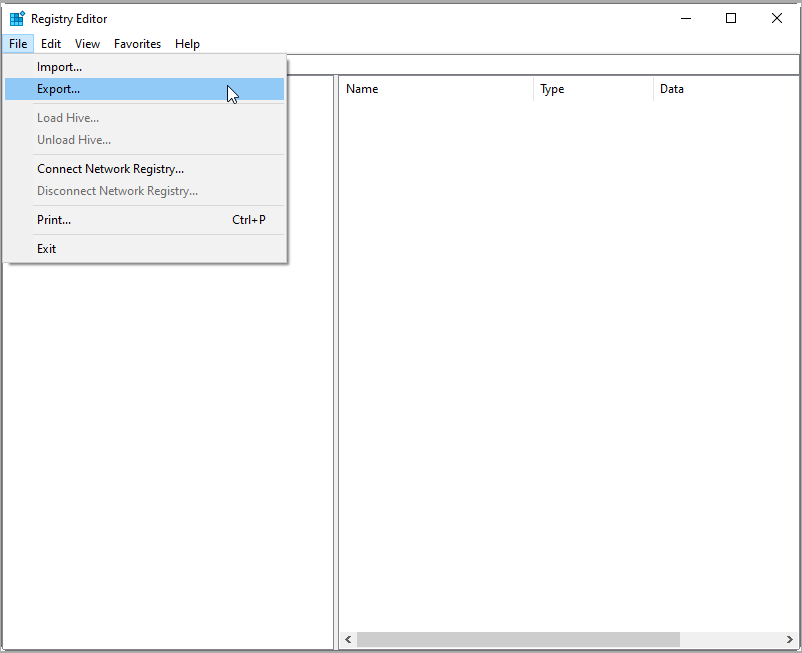
Task: Click Exit in the File menu
Action: coord(47,248)
